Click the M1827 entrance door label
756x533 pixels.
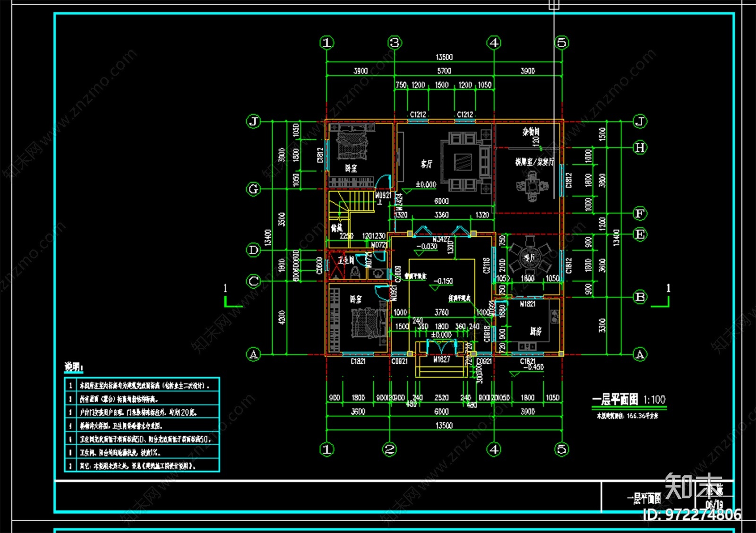[442, 360]
